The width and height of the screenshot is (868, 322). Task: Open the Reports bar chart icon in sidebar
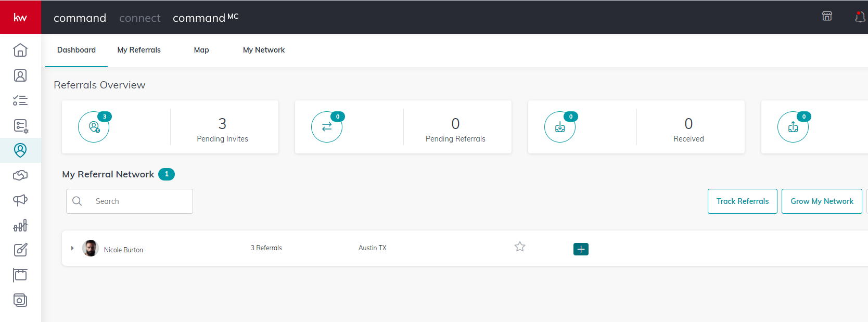point(20,225)
